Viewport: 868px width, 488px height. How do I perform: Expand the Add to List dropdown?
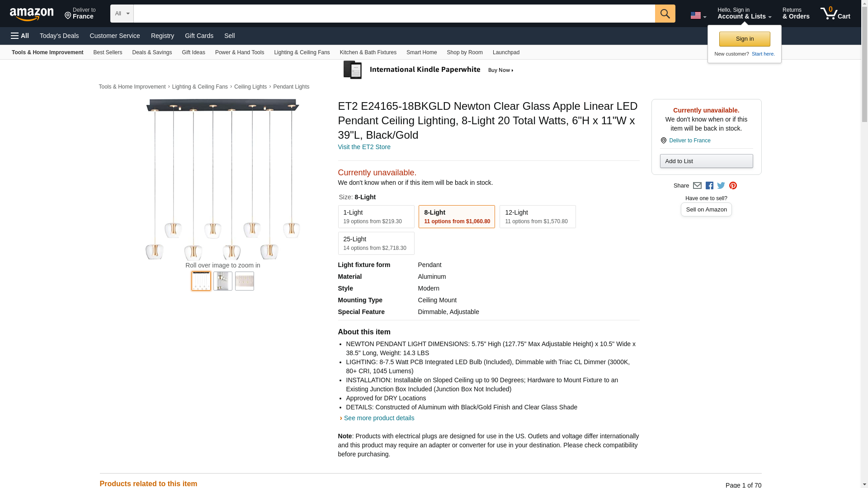point(706,161)
